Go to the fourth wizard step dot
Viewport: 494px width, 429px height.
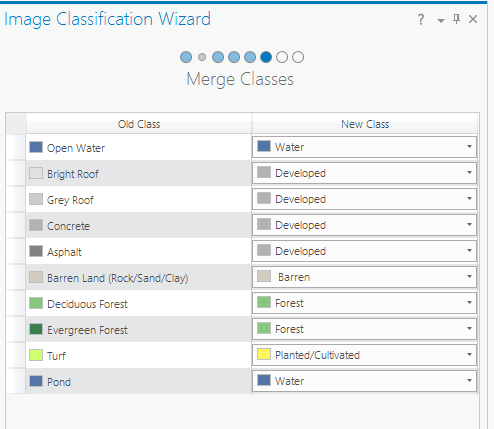coord(234,57)
